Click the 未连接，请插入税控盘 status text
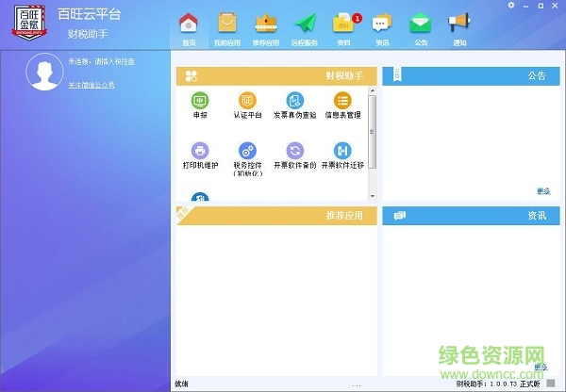This screenshot has height=392, width=566. pyautogui.click(x=102, y=61)
